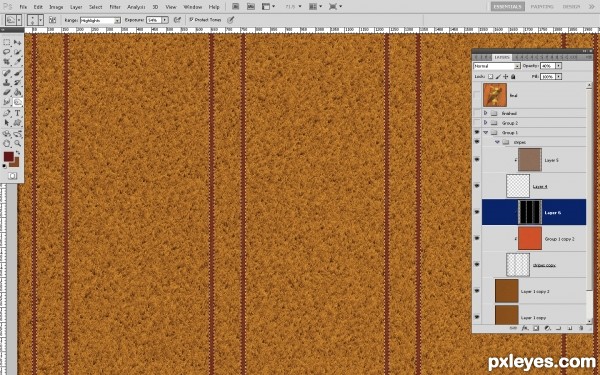
Task: Open the Fill slider dropdown arrow
Action: click(x=558, y=77)
